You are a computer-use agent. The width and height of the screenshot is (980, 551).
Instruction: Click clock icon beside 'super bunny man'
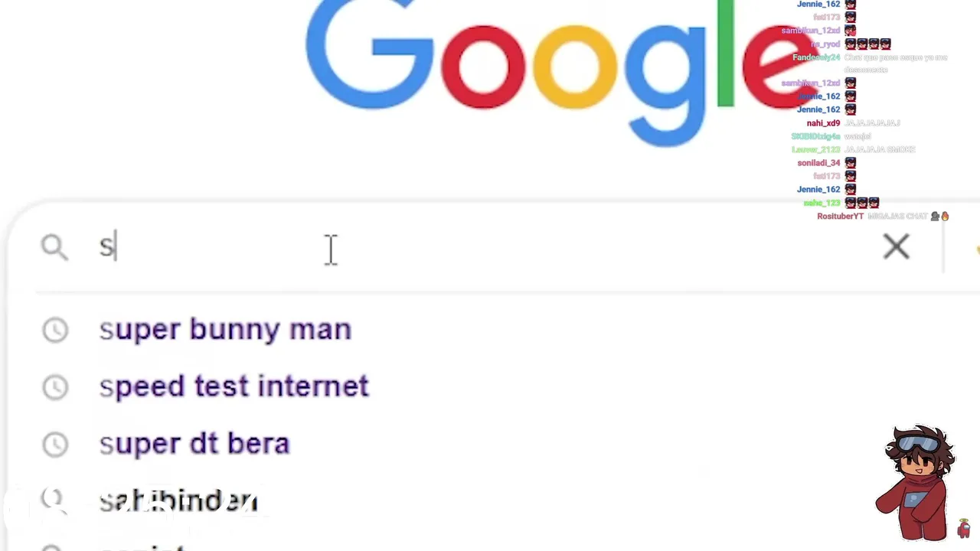click(55, 330)
